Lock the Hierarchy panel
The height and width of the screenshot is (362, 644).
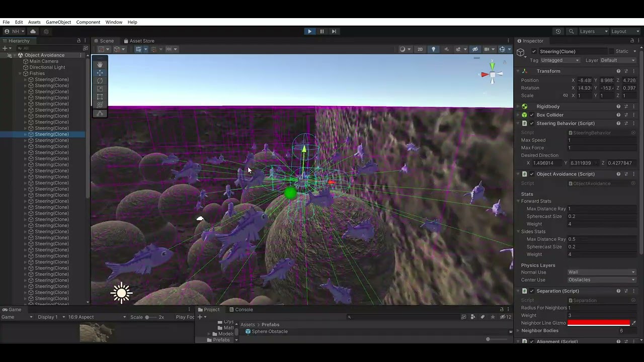78,41
